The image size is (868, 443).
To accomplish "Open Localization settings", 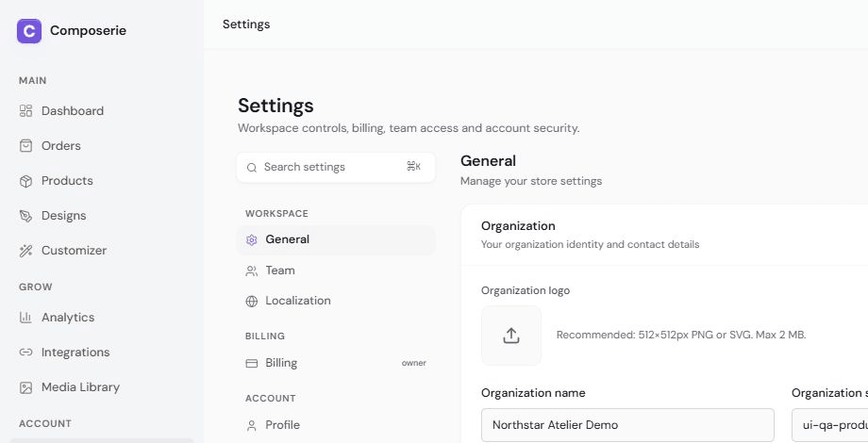I will [x=336, y=301].
